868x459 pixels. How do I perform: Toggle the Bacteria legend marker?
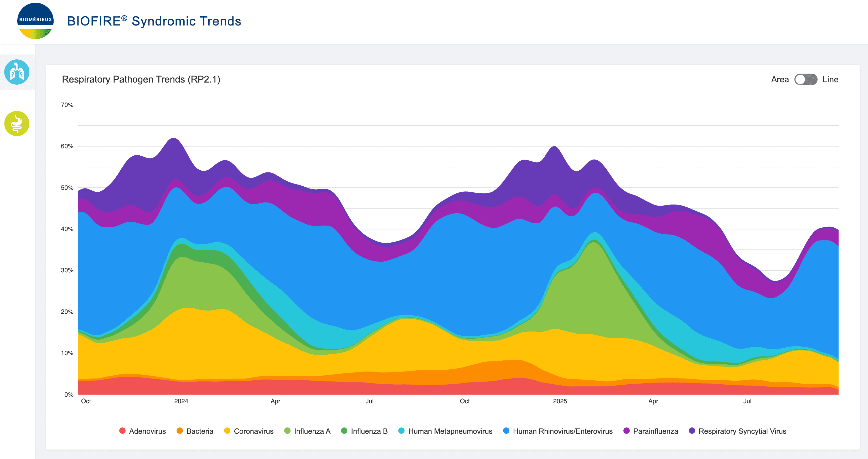click(x=180, y=431)
